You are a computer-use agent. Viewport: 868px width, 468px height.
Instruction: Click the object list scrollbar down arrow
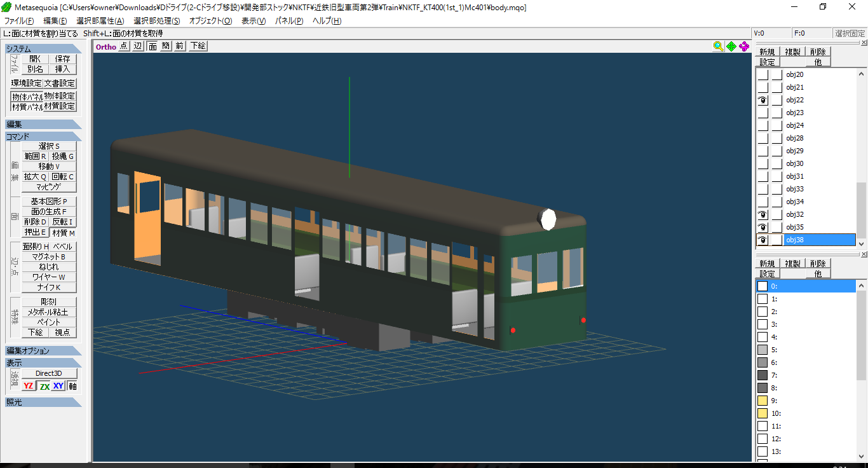pyautogui.click(x=862, y=244)
